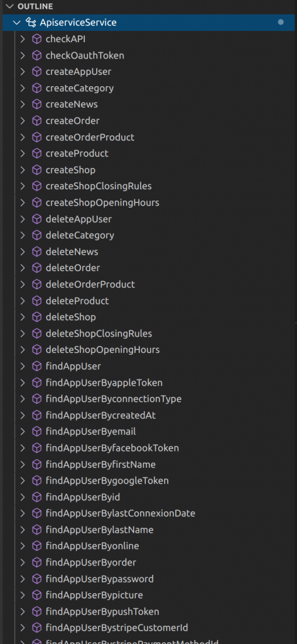Click the cube icon next to findAppUserByemail
Viewport: 297px width, 644px height.
(x=37, y=431)
